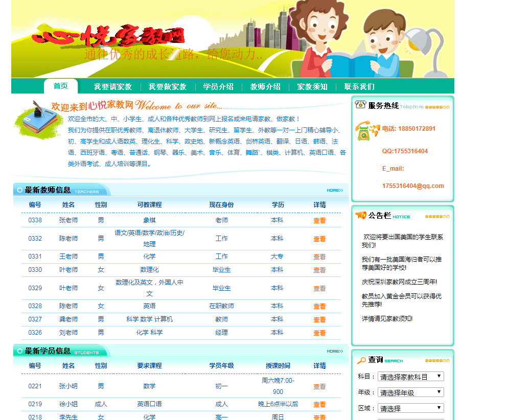508x420 pixels.
Task: Click teacher number 0326
Action: [35, 333]
